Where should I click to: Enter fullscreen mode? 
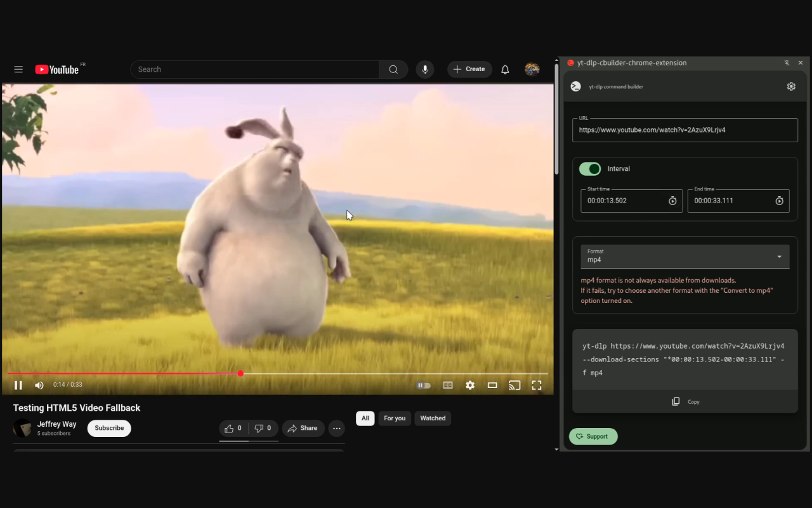[x=537, y=385]
